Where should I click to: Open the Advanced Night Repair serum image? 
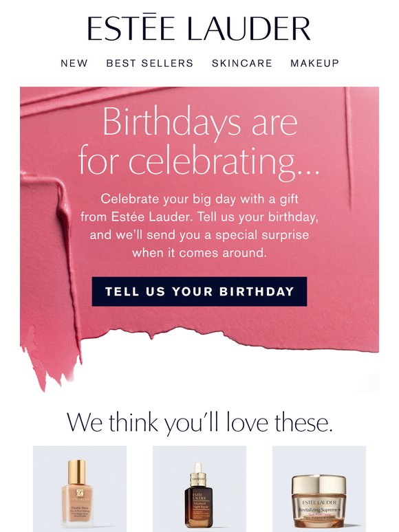[199, 489]
